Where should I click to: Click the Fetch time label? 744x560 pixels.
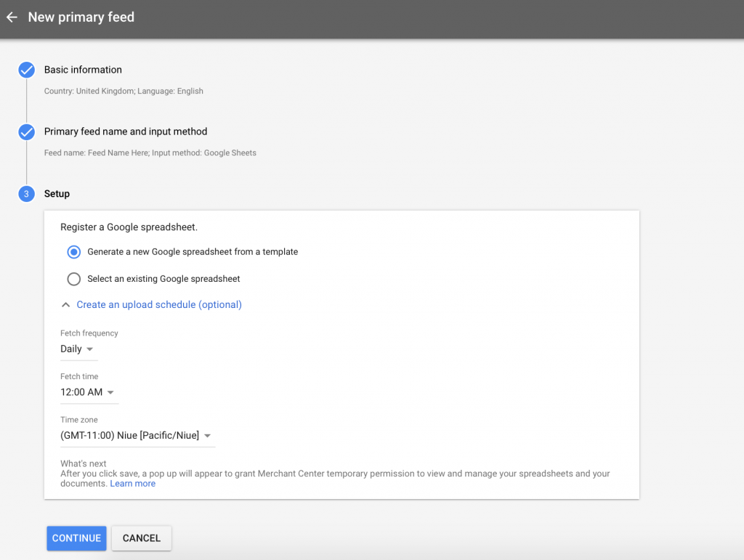(x=79, y=376)
